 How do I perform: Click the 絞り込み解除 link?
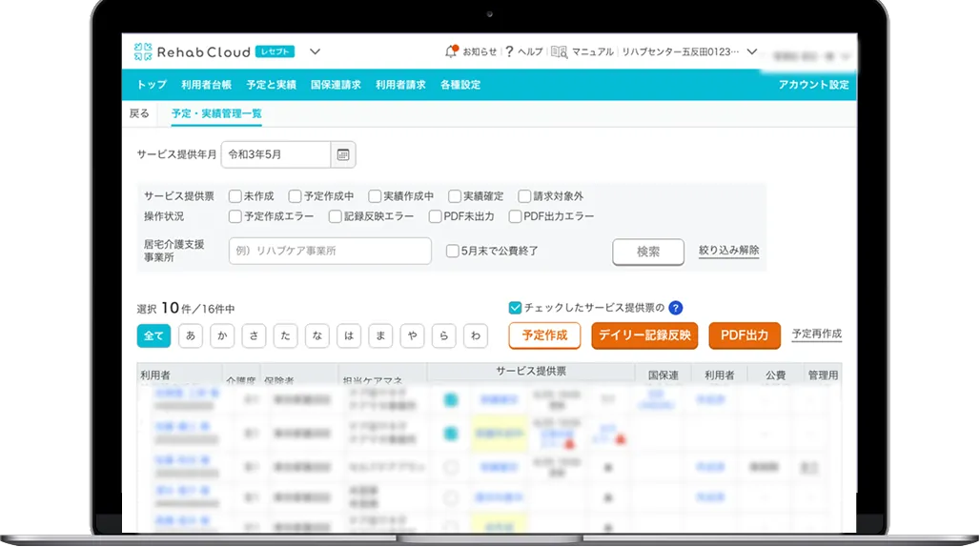[728, 251]
